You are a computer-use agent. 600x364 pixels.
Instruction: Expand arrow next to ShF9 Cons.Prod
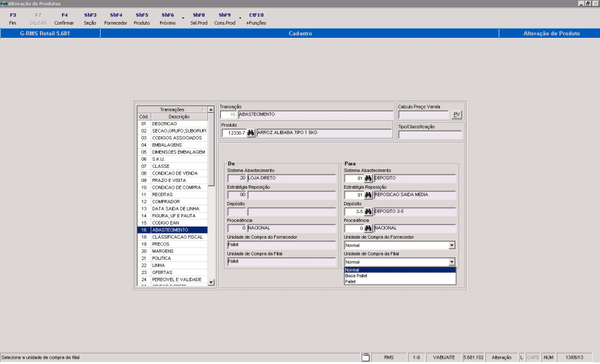click(x=239, y=19)
